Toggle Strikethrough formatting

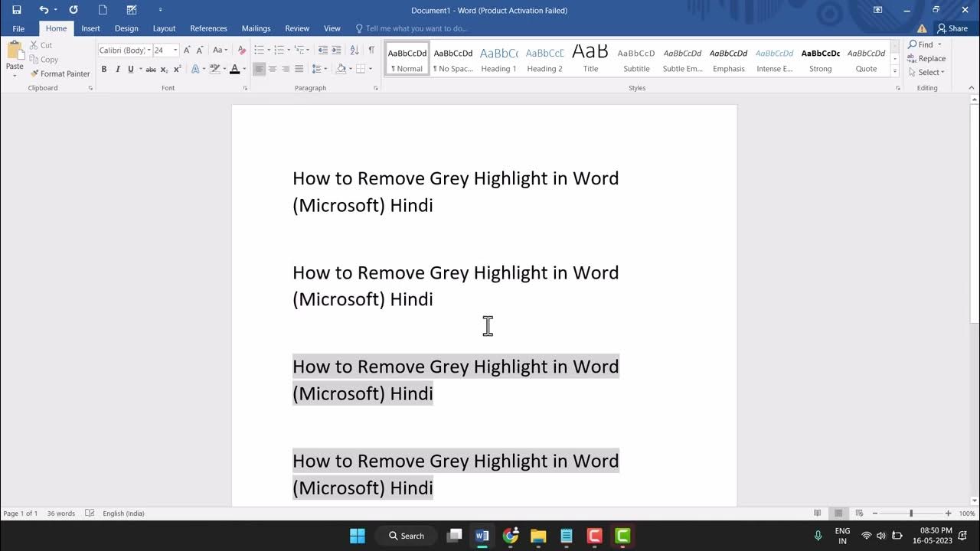[x=151, y=69]
